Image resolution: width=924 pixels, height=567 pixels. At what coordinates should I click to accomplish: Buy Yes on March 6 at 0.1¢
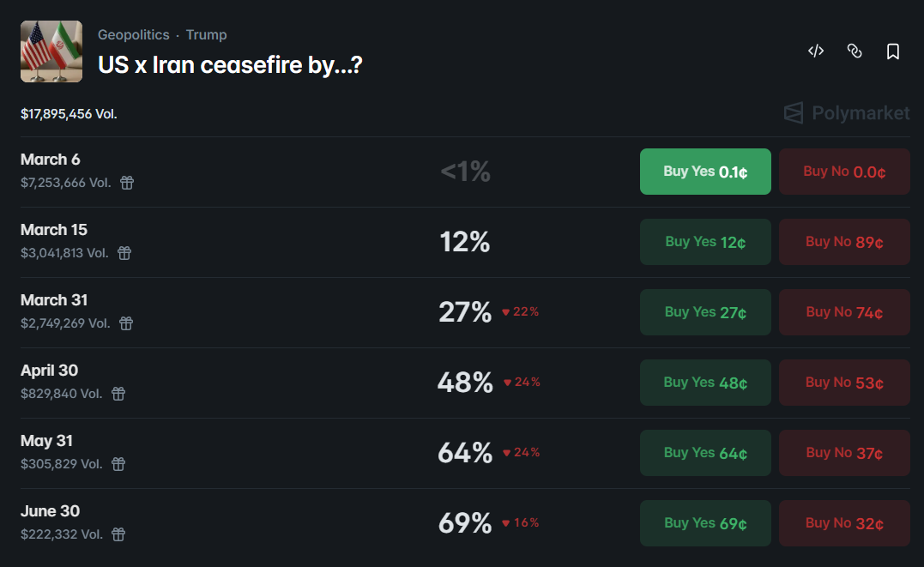(704, 171)
